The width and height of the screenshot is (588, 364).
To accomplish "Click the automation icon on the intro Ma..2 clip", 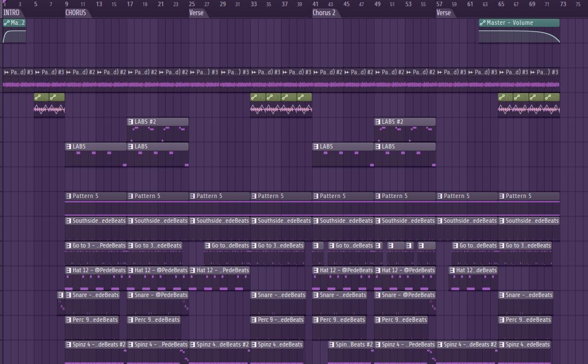I will (x=6, y=23).
